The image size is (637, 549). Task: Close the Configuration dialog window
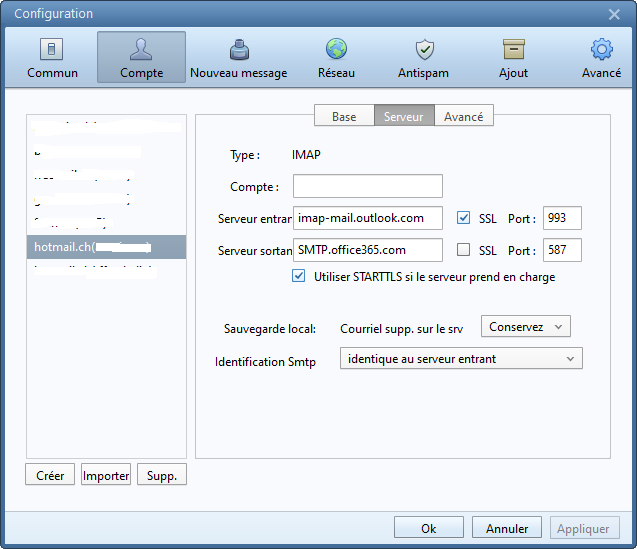[614, 14]
